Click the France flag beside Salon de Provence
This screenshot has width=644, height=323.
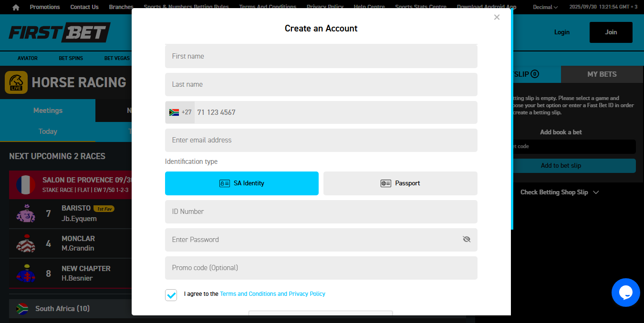point(26,184)
